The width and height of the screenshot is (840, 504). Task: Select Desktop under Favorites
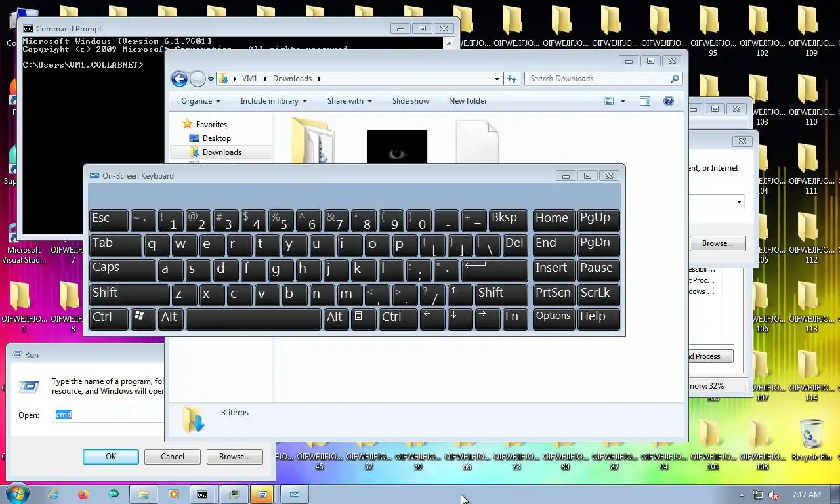pos(217,138)
